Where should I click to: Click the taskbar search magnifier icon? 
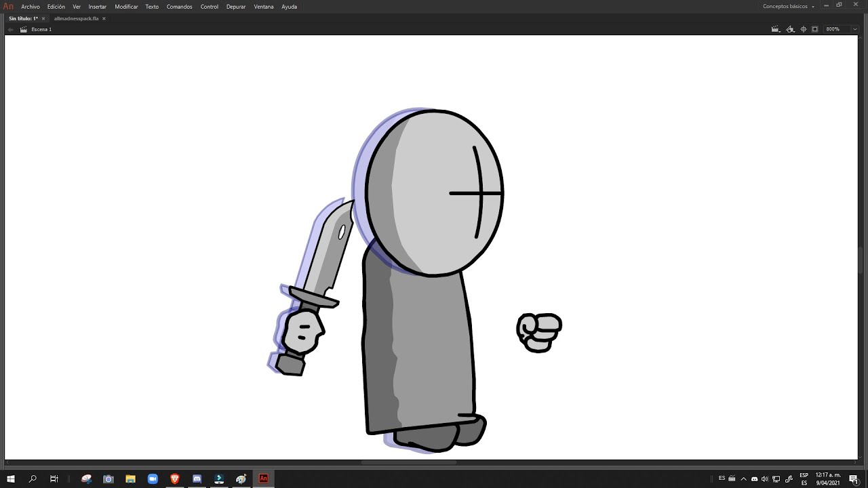33,479
